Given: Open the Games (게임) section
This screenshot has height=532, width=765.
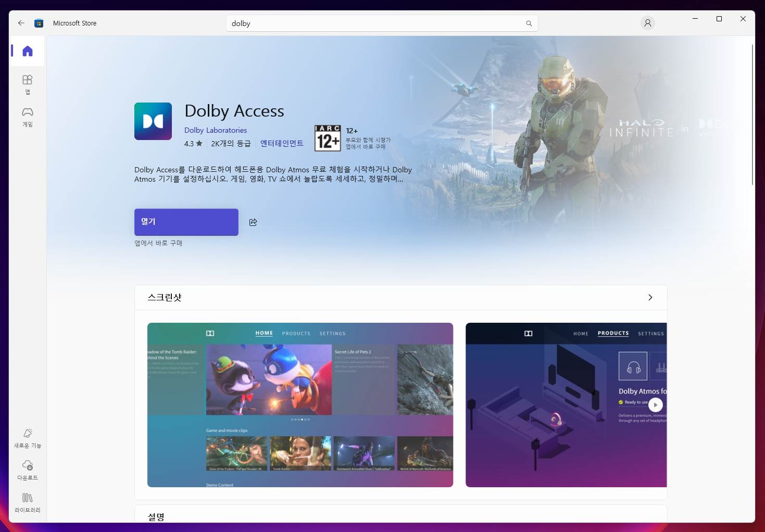Looking at the screenshot, I should point(28,117).
